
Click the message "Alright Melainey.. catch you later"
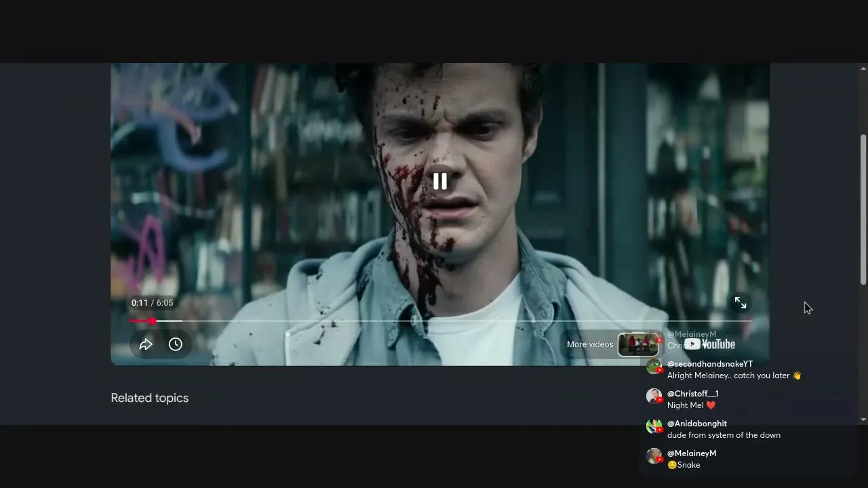[x=734, y=375]
